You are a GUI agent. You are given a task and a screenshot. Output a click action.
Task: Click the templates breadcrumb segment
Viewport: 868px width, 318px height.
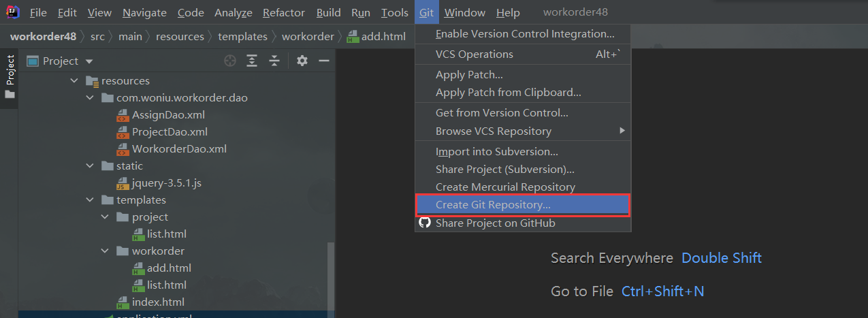pyautogui.click(x=242, y=37)
